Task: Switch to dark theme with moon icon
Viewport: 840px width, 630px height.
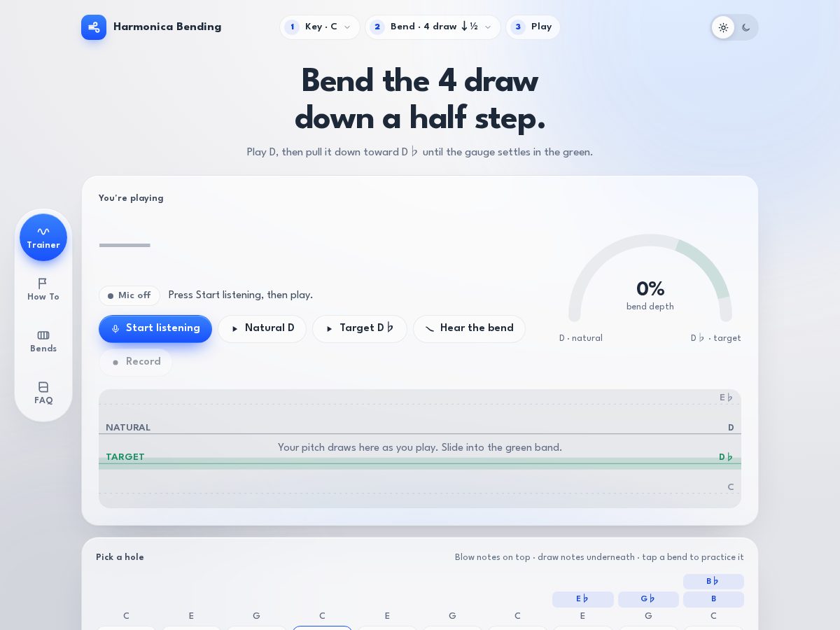Action: click(746, 27)
